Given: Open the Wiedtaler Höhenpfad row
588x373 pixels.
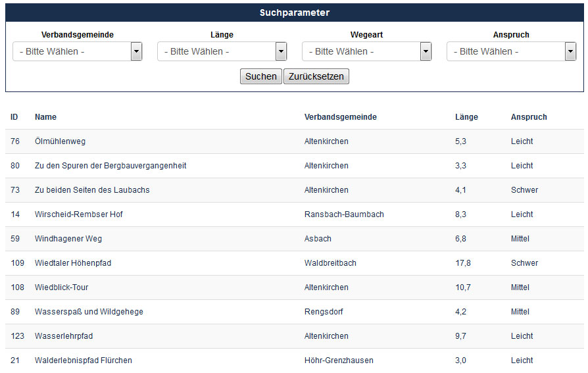Looking at the screenshot, I should [x=295, y=263].
